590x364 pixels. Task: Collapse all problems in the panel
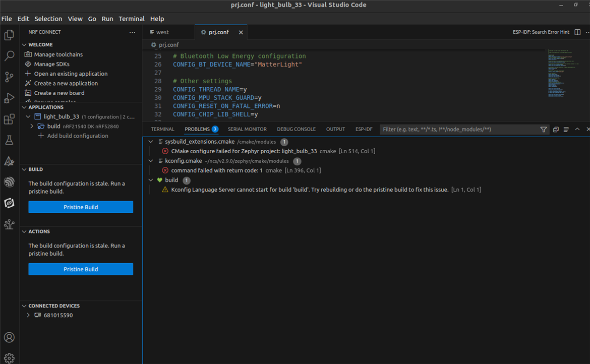coord(556,130)
